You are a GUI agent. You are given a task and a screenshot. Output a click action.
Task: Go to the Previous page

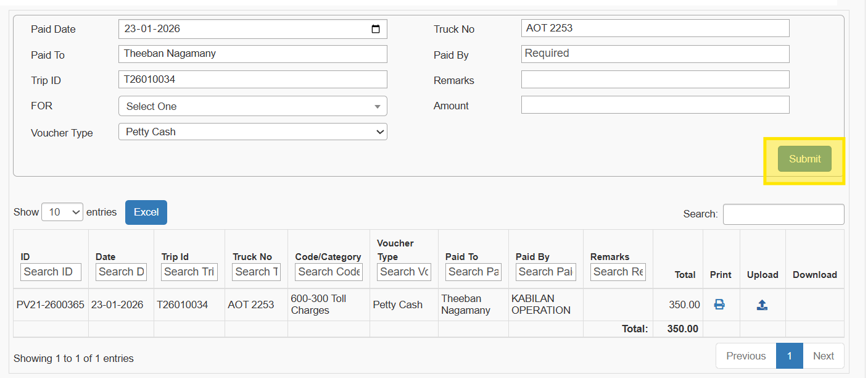[746, 356]
